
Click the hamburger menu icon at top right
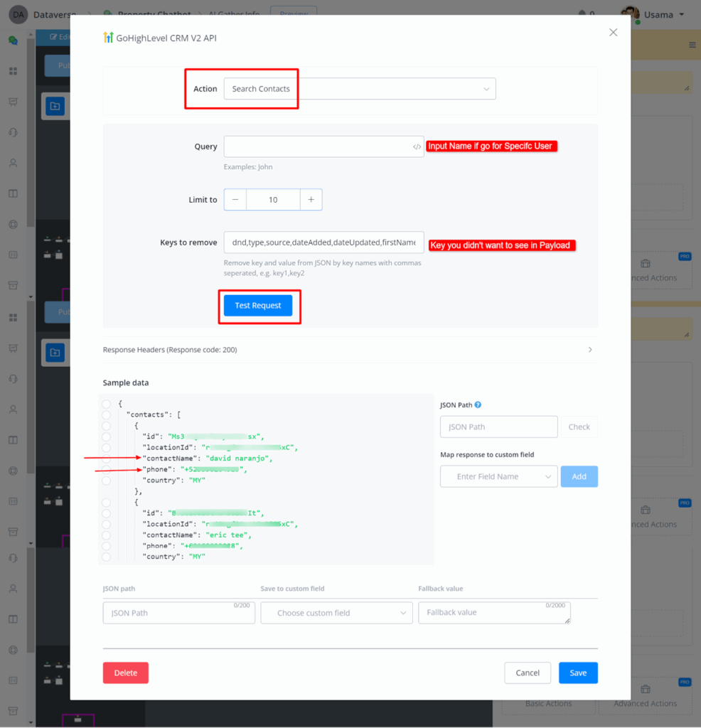click(x=692, y=45)
